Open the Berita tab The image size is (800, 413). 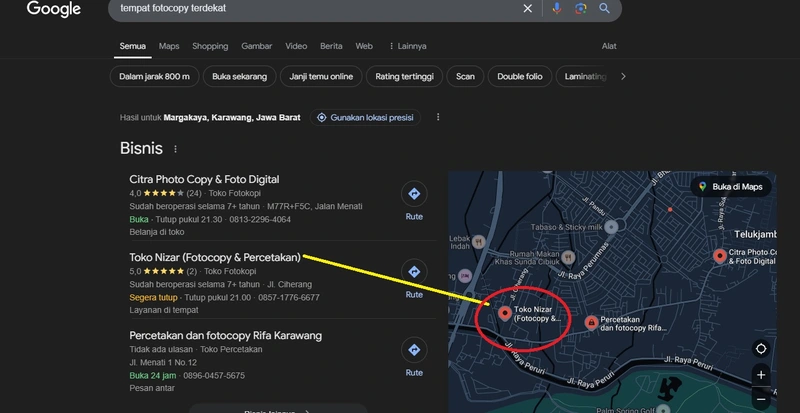(331, 46)
